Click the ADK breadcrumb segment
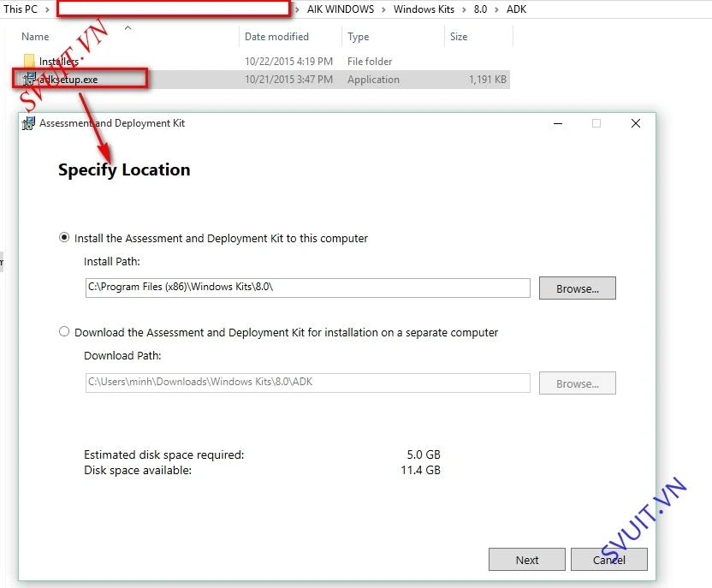 pos(516,9)
